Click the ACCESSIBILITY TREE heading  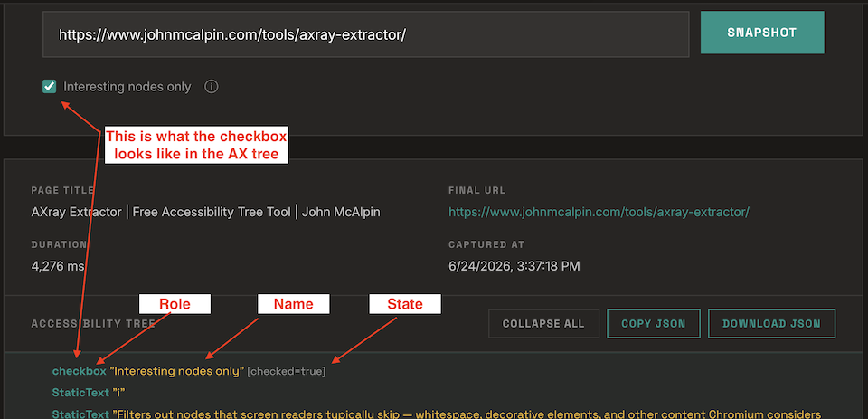click(93, 324)
